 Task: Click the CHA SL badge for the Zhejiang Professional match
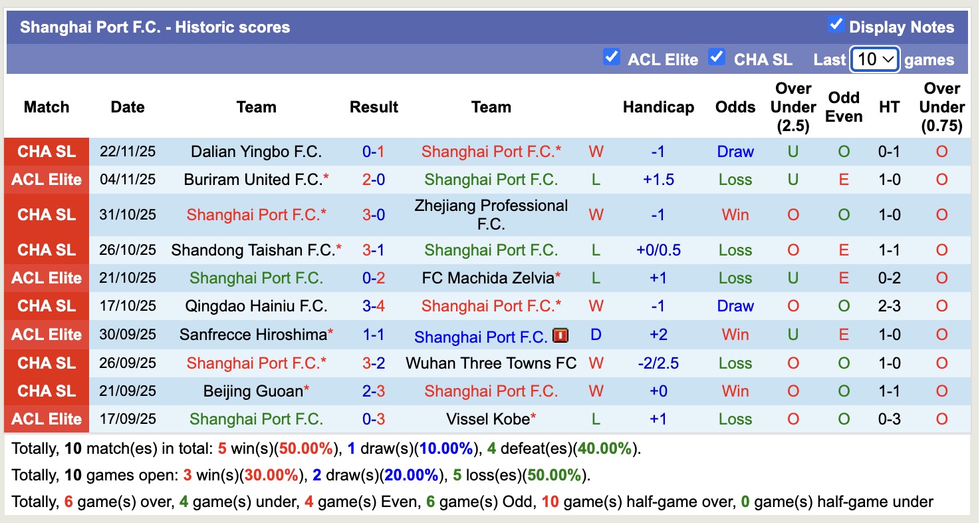click(x=46, y=214)
